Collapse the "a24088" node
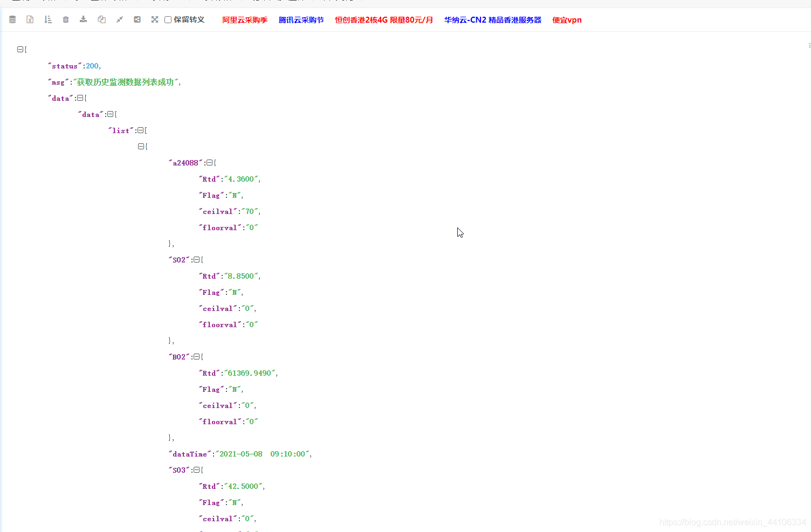 [210, 163]
